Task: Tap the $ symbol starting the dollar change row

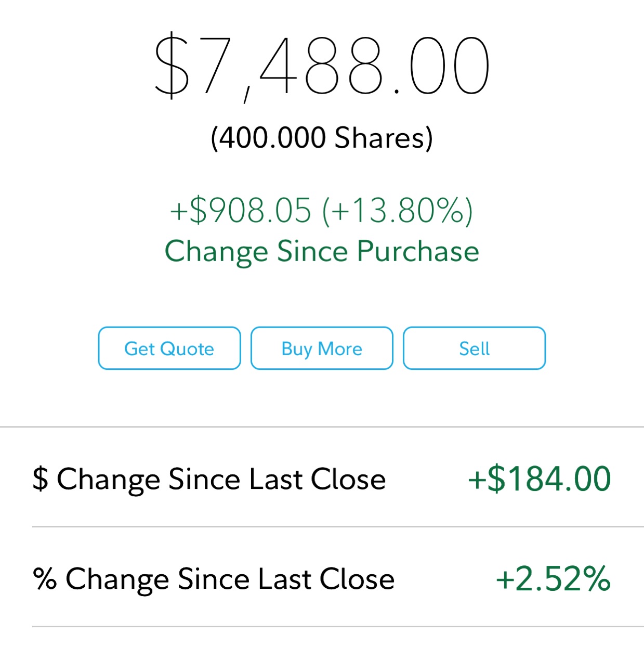Action: point(40,479)
